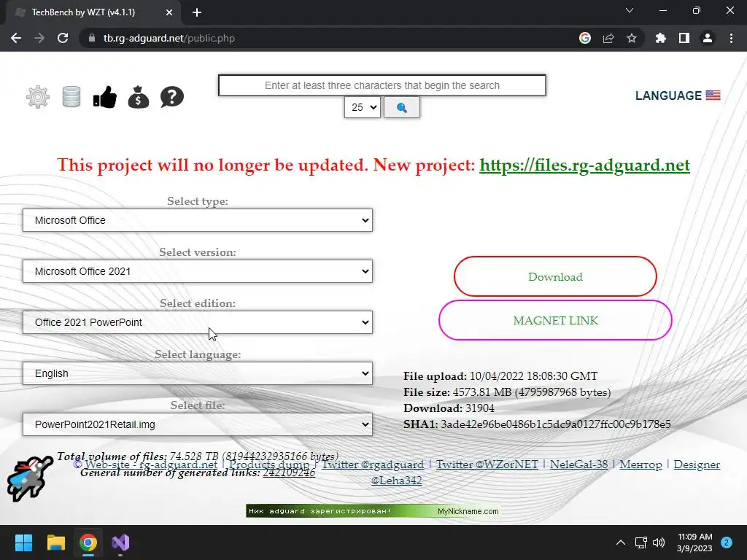The image size is (747, 560).
Task: Open notification center badge
Action: tap(727, 542)
